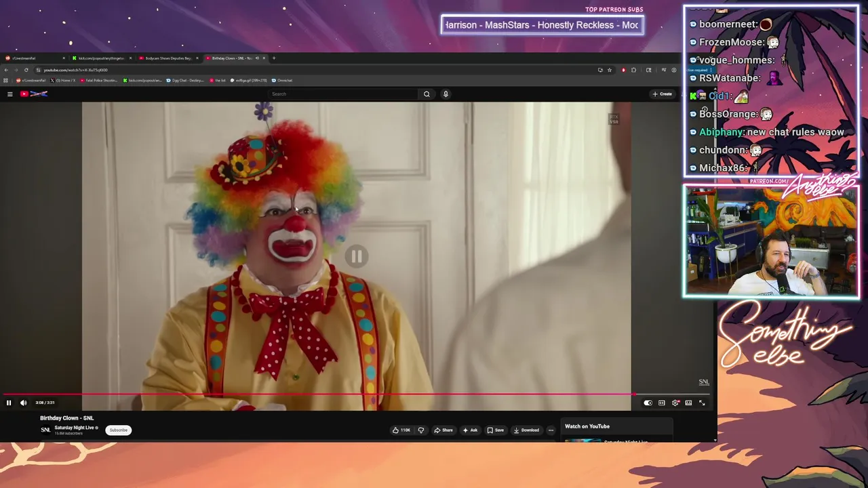Click the YouTube search magnifier button
The width and height of the screenshot is (868, 488).
pos(427,94)
